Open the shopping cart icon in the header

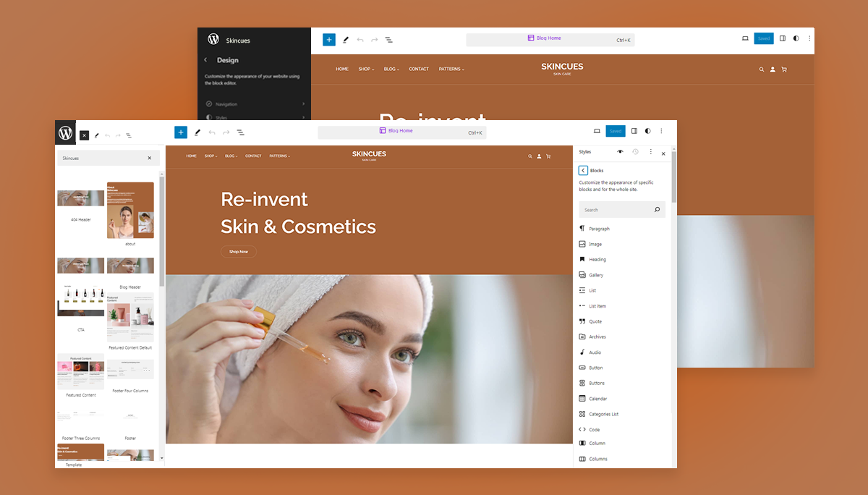[x=548, y=156]
